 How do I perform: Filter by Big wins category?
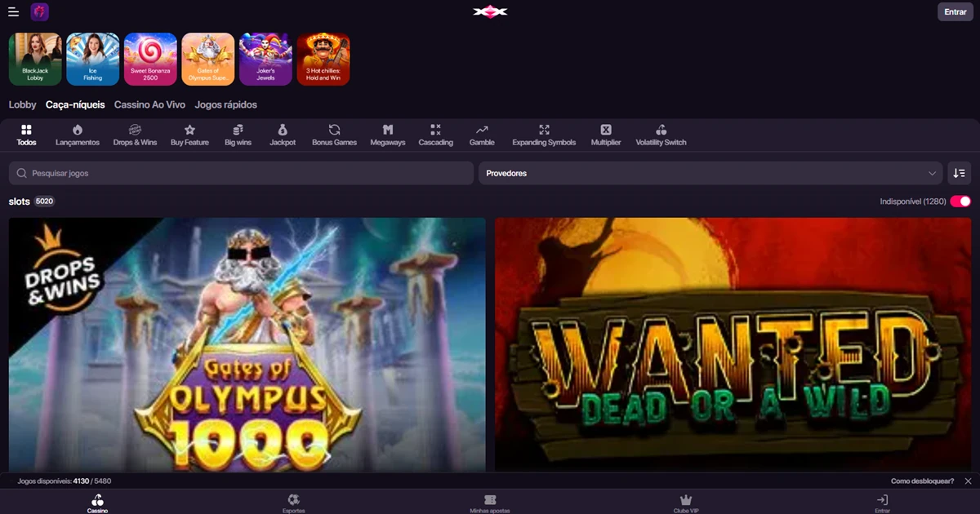point(238,135)
